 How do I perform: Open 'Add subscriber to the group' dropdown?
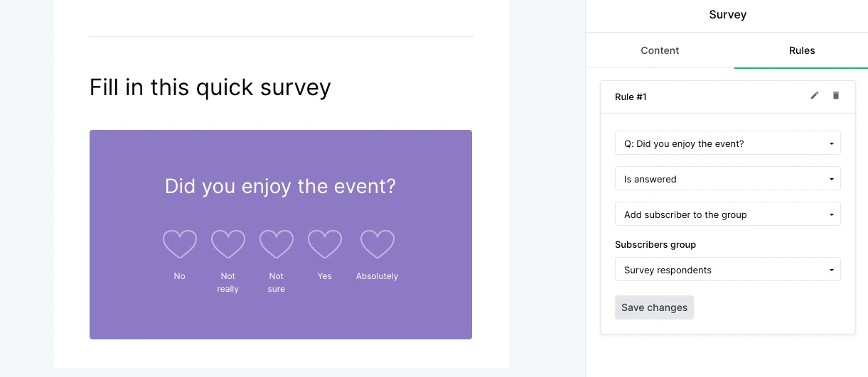(727, 214)
